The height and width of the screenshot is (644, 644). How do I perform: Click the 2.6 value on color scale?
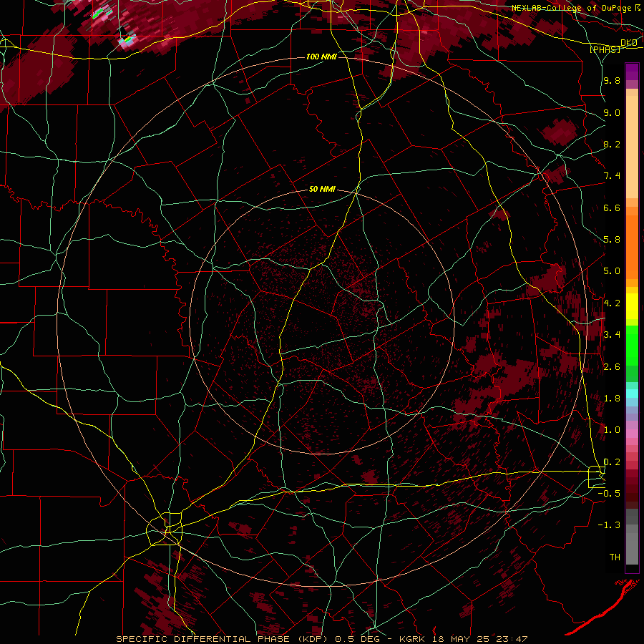pos(612,367)
